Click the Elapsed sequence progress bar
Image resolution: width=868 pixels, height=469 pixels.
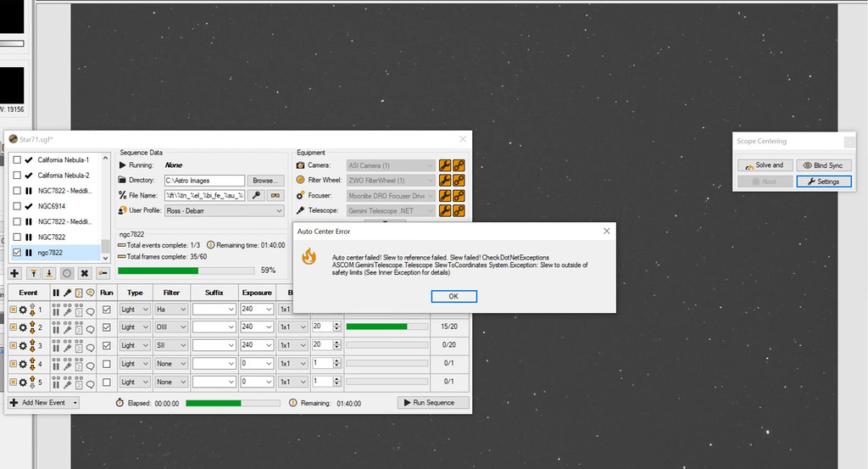coord(233,403)
